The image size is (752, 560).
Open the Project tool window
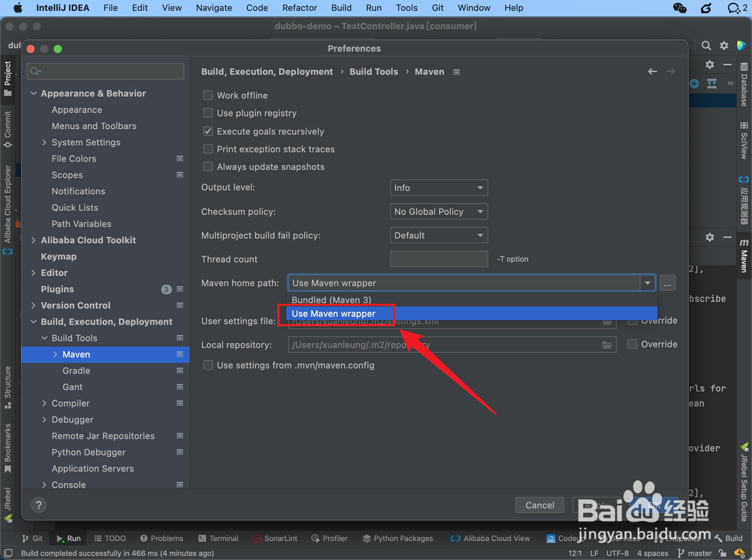(7, 78)
